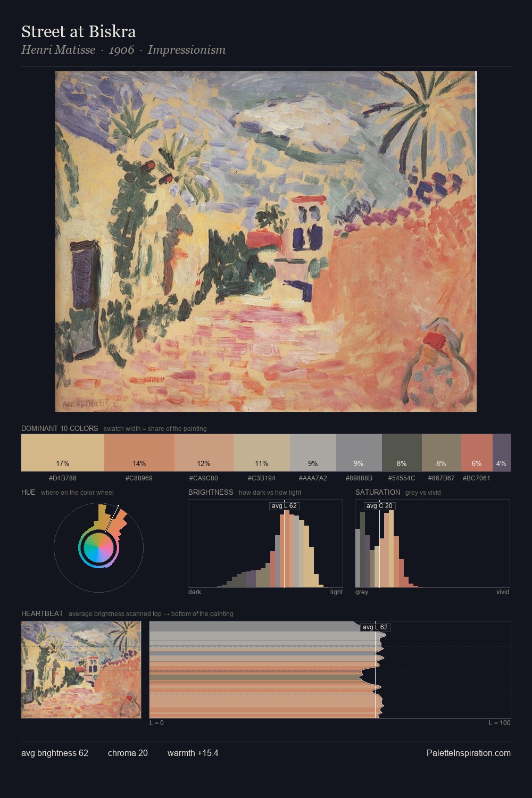Click the small heartbeat painting thumbnail
The height and width of the screenshot is (798, 532).
point(81,670)
